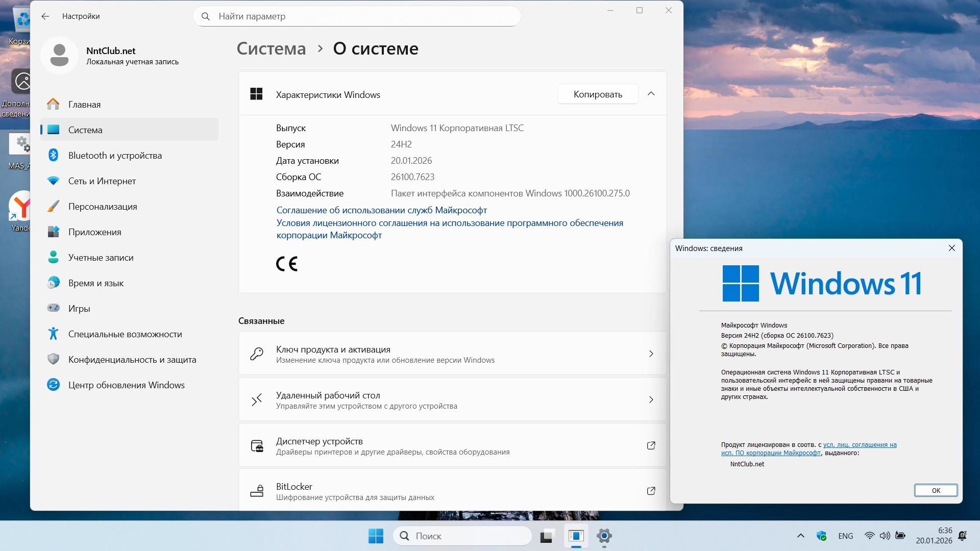Expand Удаленный рабочий стол settings
The height and width of the screenshot is (551, 980).
point(651,400)
